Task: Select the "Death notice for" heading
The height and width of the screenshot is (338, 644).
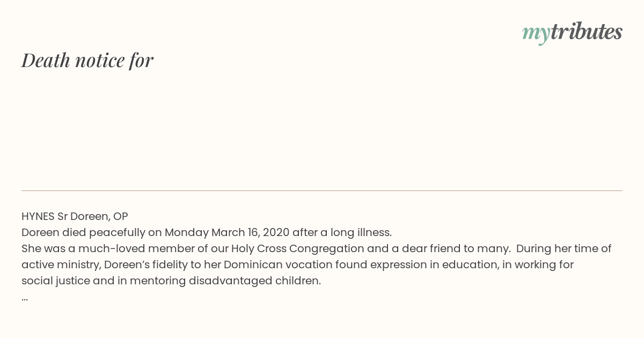Action: (x=87, y=60)
